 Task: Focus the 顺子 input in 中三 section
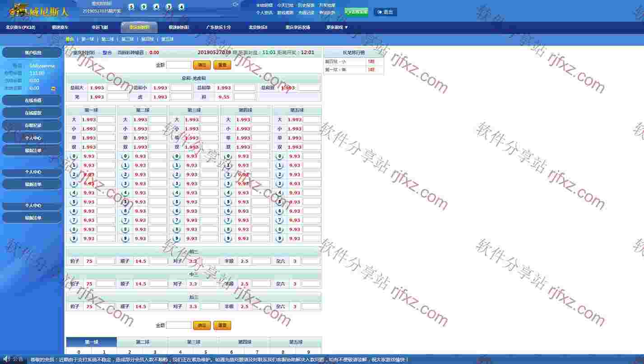(x=159, y=284)
